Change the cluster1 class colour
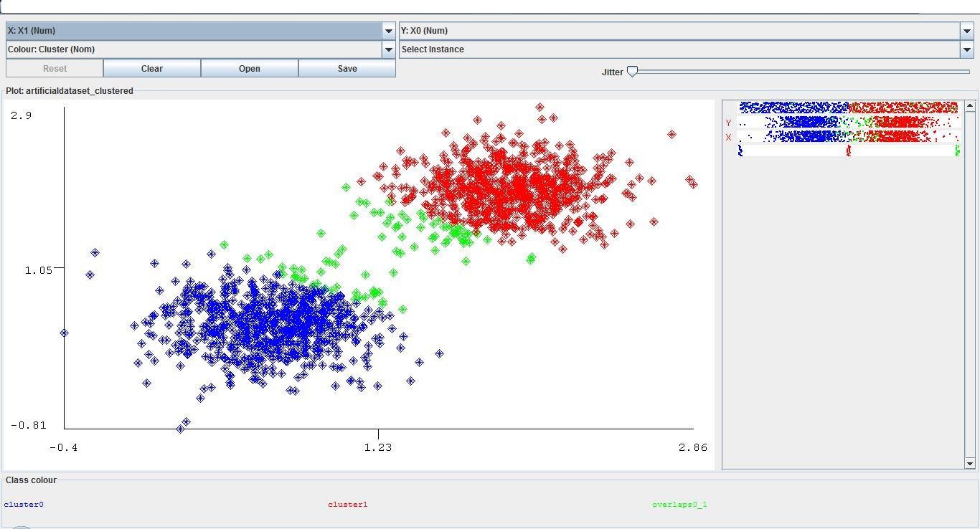980x529 pixels. (349, 504)
